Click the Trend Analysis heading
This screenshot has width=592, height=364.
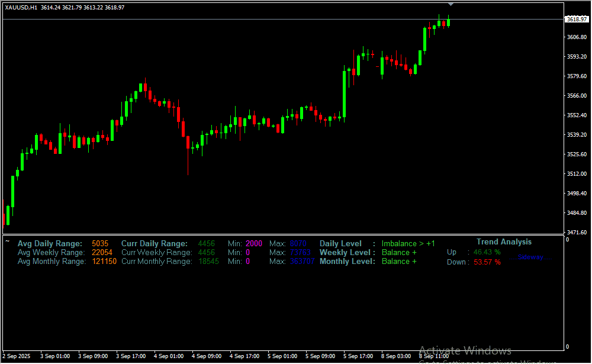click(x=504, y=241)
